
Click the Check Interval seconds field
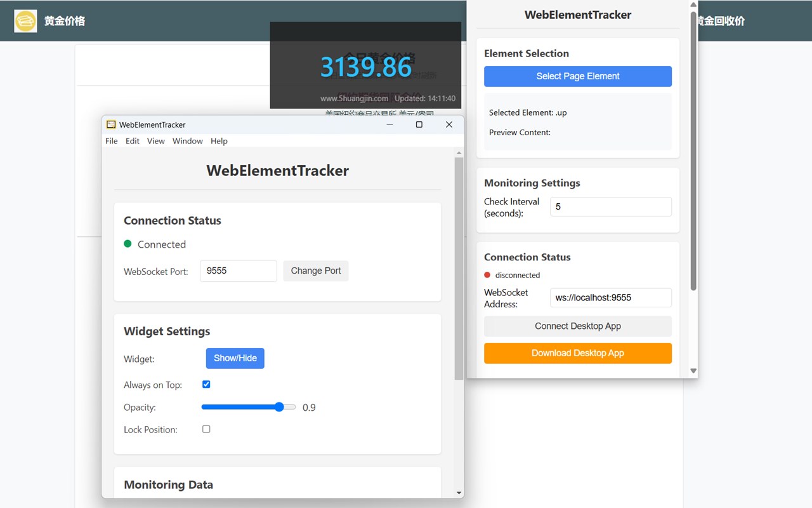pos(611,207)
